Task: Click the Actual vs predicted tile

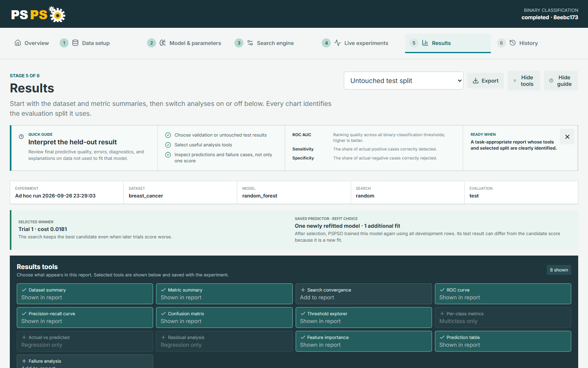Action: tap(85, 341)
